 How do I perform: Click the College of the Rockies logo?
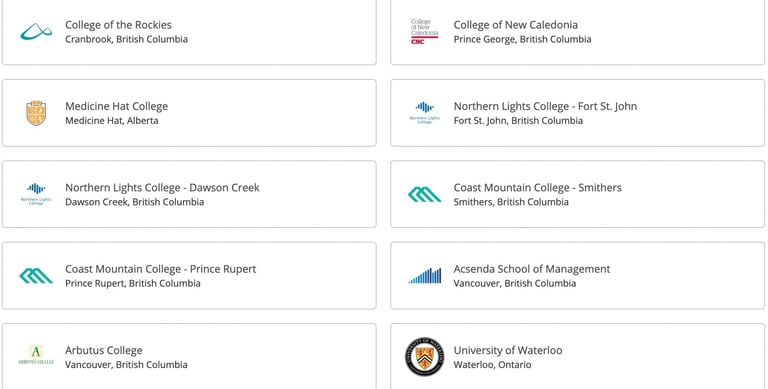point(36,31)
